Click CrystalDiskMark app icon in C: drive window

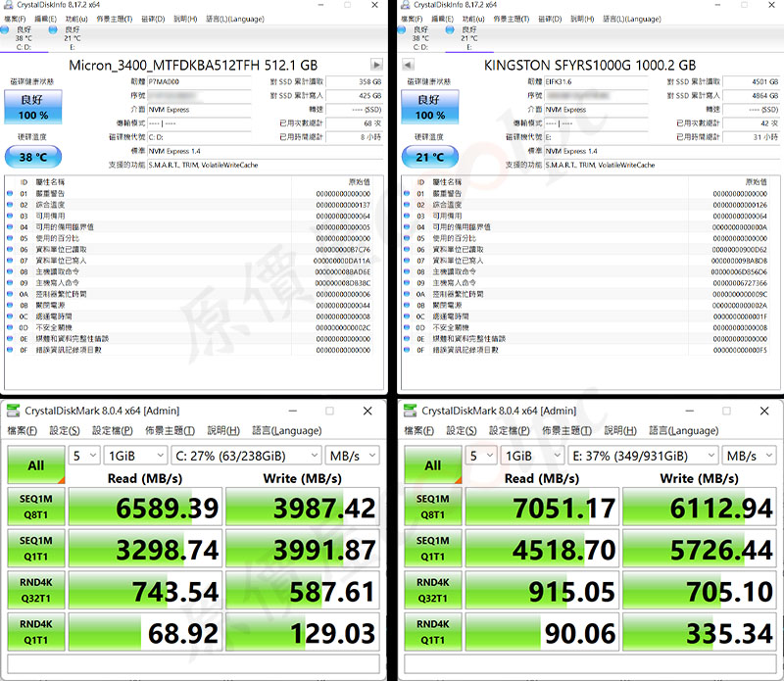pyautogui.click(x=14, y=411)
